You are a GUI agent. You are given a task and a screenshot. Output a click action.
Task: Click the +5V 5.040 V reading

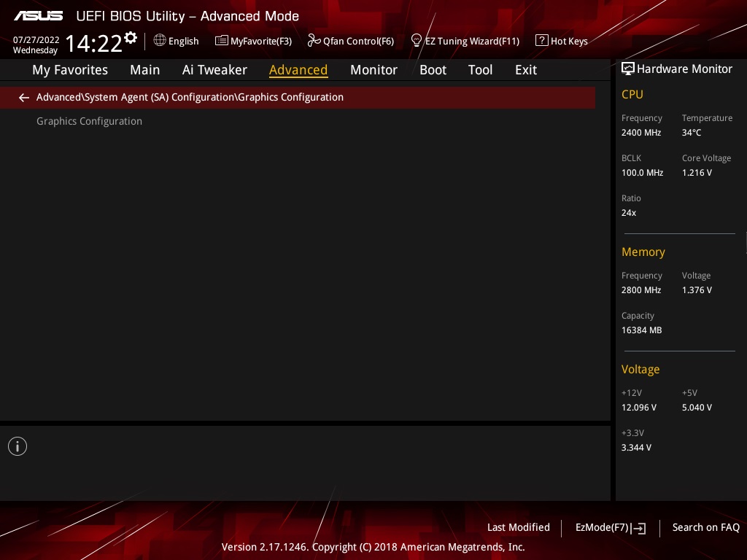coord(697,408)
